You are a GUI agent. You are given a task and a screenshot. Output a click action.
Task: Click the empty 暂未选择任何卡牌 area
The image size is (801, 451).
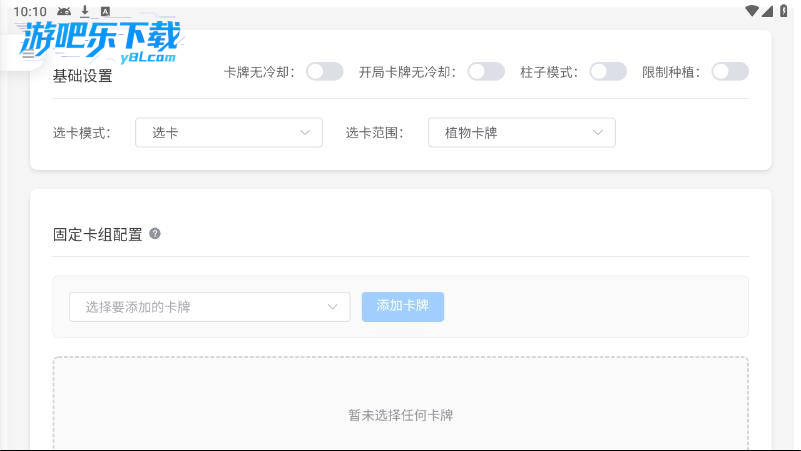400,415
